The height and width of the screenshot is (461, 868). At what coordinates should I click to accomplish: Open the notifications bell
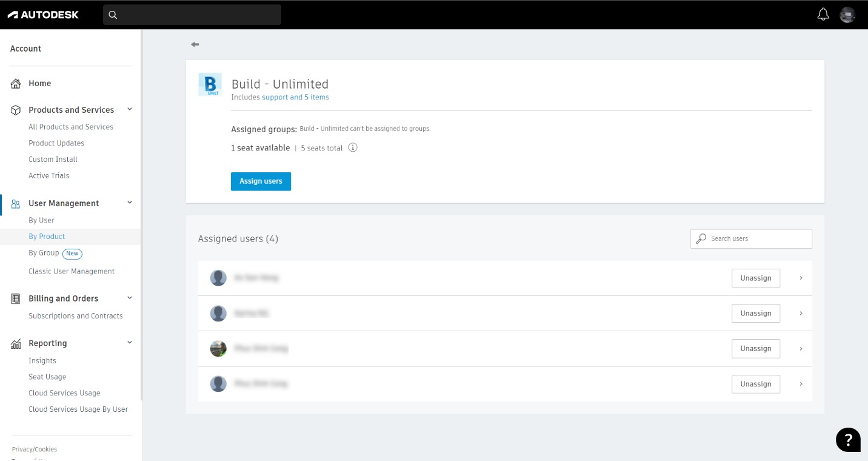823,15
